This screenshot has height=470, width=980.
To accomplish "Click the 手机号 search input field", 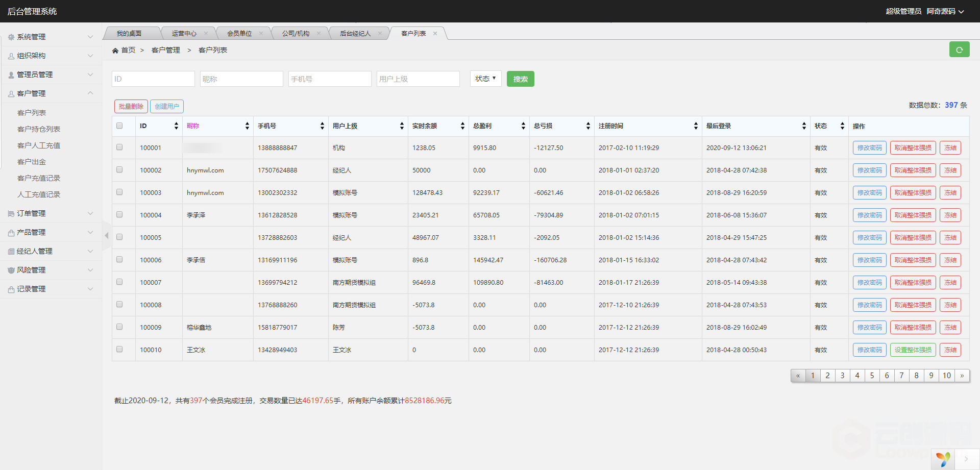I will 330,79.
